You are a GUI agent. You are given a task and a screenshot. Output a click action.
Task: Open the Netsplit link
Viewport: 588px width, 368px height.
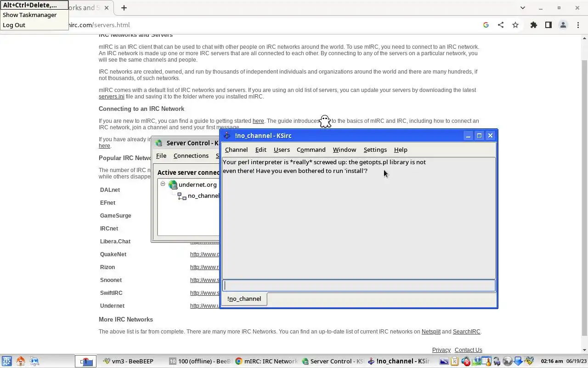431,332
